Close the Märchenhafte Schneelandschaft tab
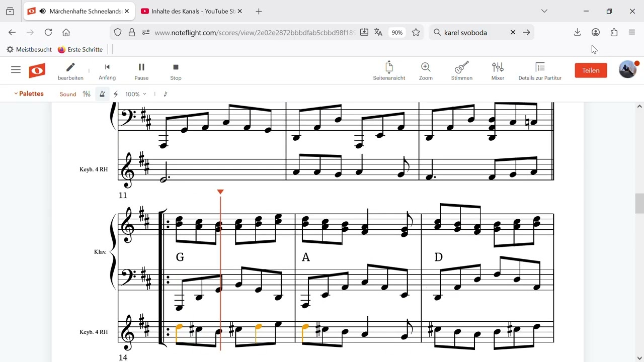Image resolution: width=644 pixels, height=362 pixels. coord(126,11)
